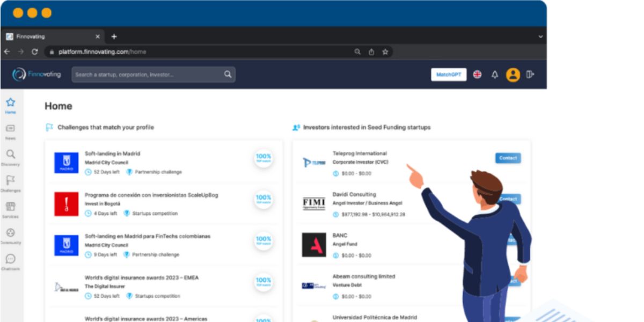Open the notifications bell

coord(495,75)
